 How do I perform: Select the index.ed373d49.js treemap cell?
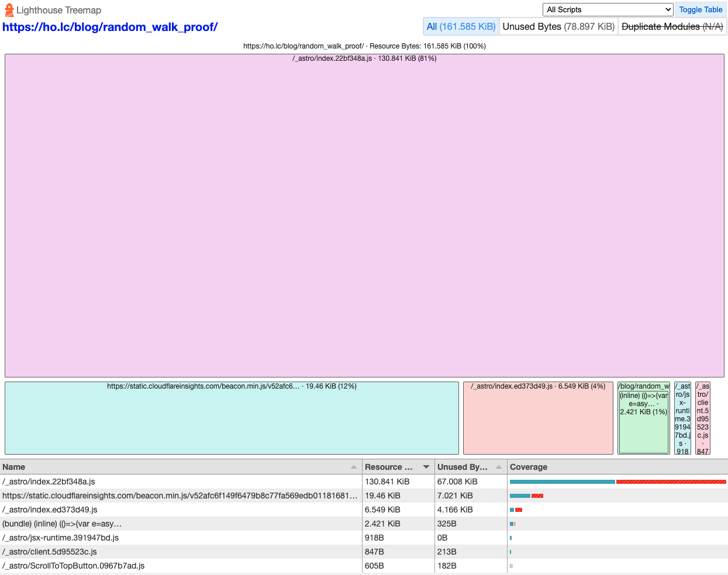pos(537,418)
